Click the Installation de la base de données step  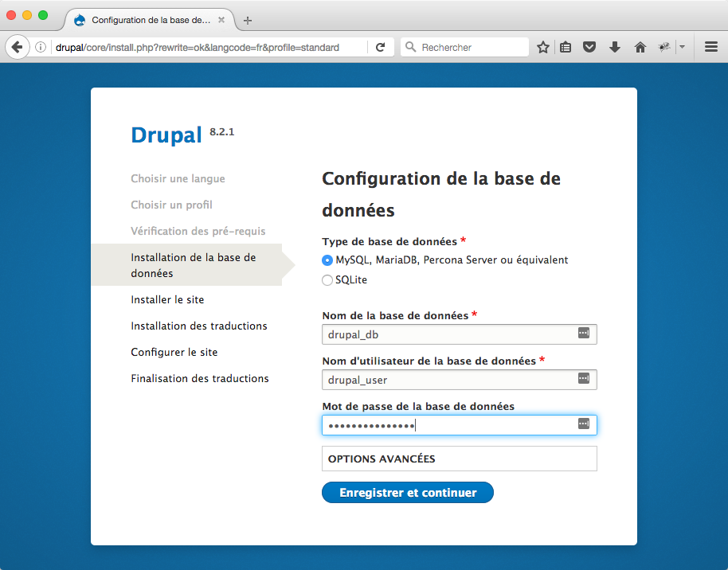193,265
